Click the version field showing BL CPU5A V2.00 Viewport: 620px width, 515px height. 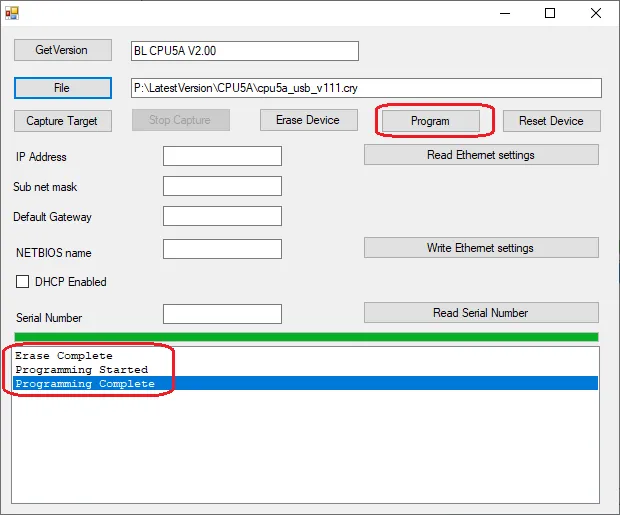(x=245, y=51)
